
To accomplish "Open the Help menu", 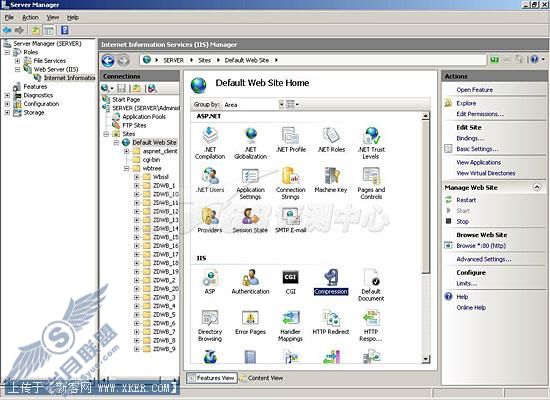I will click(x=73, y=18).
